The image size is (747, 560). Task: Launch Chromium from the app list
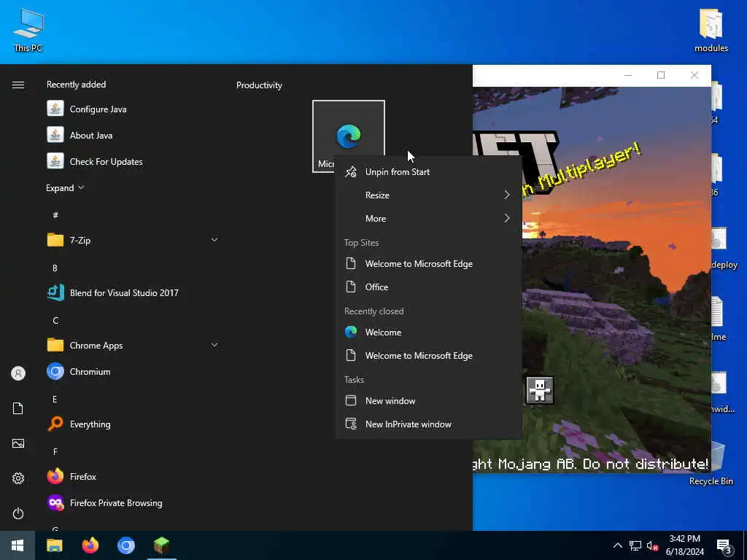click(x=133, y=371)
